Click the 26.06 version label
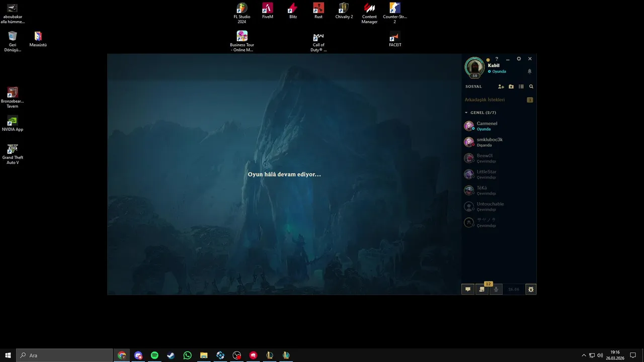Image resolution: width=644 pixels, height=362 pixels. point(514,290)
